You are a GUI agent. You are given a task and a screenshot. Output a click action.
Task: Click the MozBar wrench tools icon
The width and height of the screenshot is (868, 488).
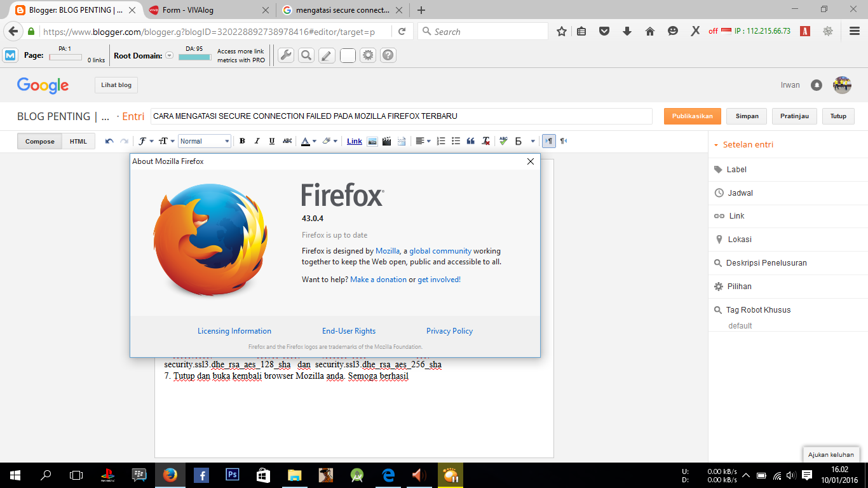(x=286, y=55)
